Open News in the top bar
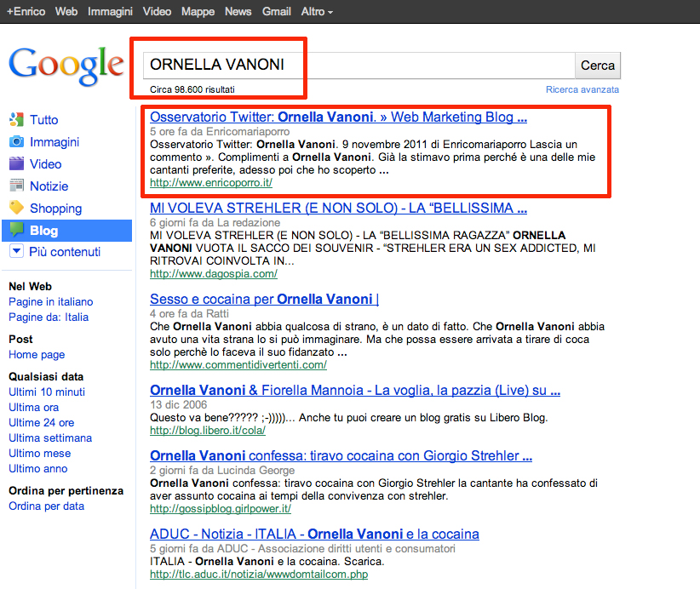Screen dimensions: 700x589 238,12
